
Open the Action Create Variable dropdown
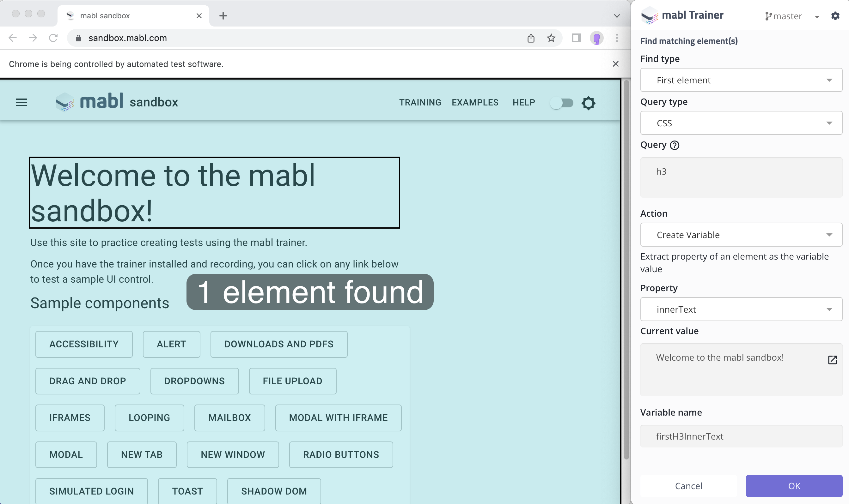(x=741, y=235)
